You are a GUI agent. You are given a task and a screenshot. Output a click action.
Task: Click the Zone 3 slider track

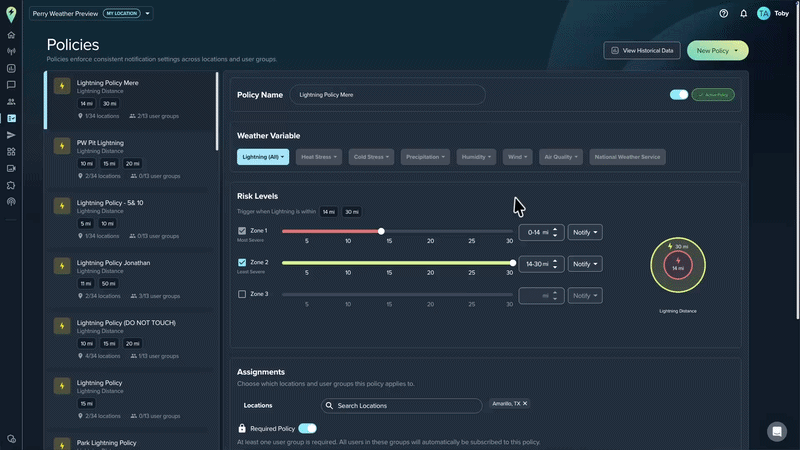click(397, 294)
